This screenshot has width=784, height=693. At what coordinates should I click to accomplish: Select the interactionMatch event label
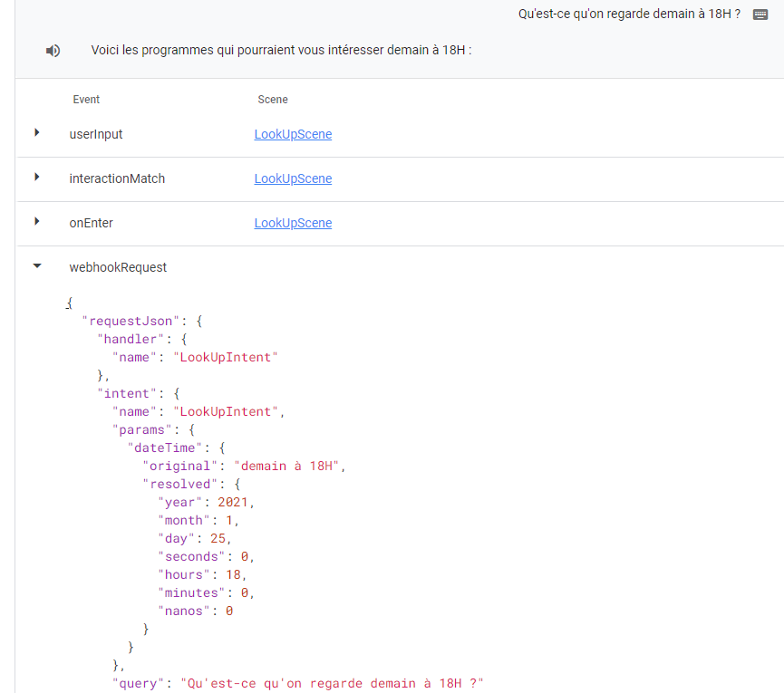click(x=117, y=178)
